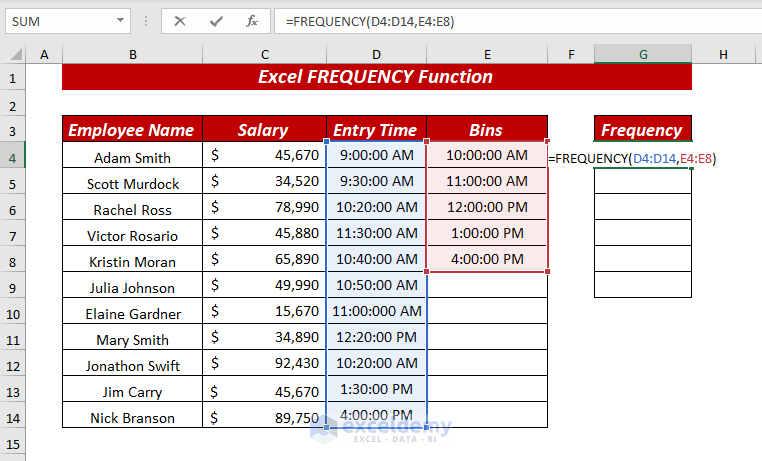This screenshot has width=762, height=461.
Task: Click inside the formula bar text
Action: click(518, 21)
